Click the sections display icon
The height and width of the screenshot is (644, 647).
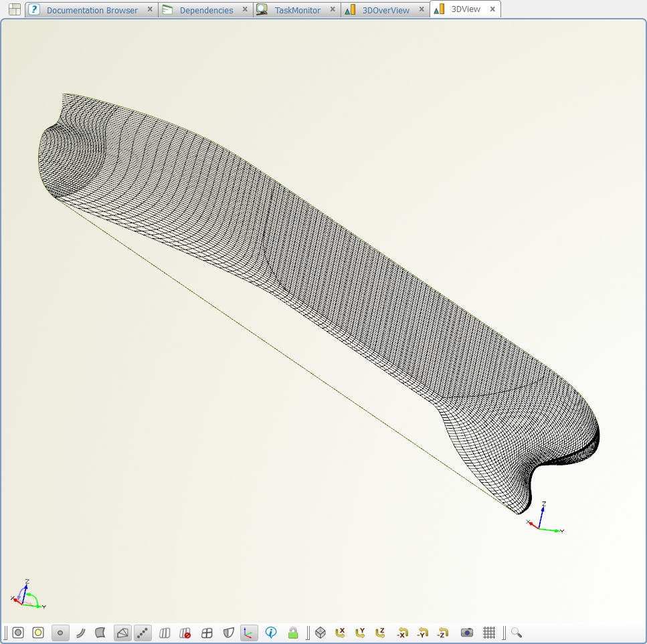pyautogui.click(x=165, y=633)
